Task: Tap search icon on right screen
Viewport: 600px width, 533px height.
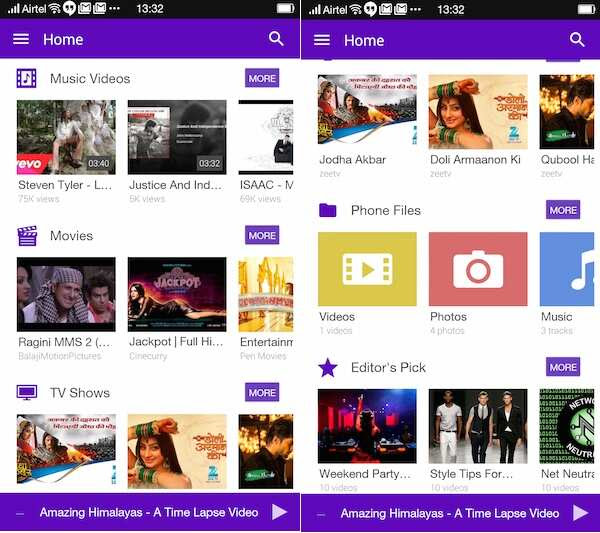Action: point(577,39)
